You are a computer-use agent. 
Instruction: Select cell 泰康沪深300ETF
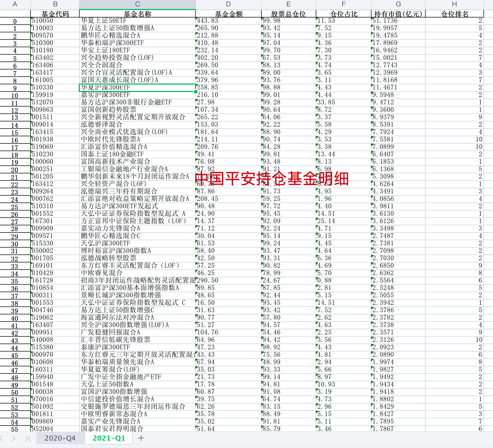point(137,347)
